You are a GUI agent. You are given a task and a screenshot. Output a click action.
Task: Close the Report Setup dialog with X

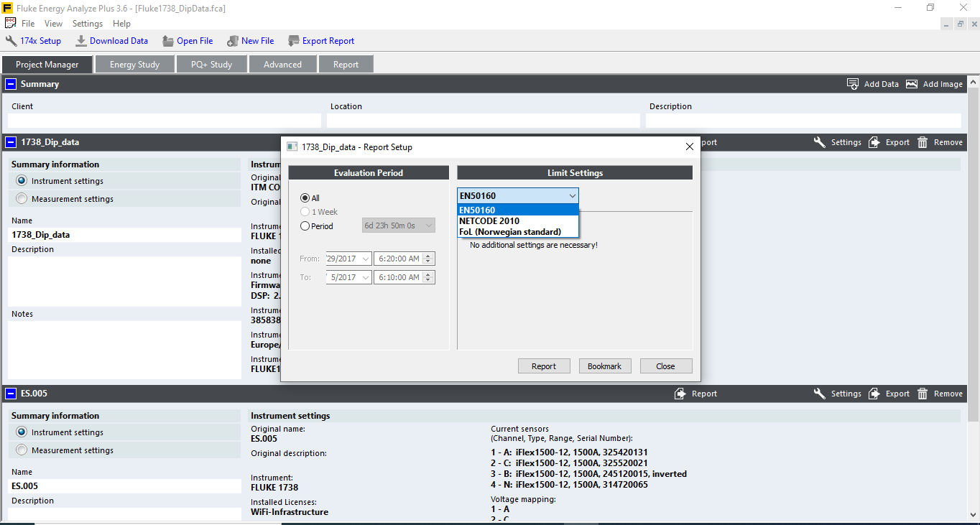[x=690, y=147]
